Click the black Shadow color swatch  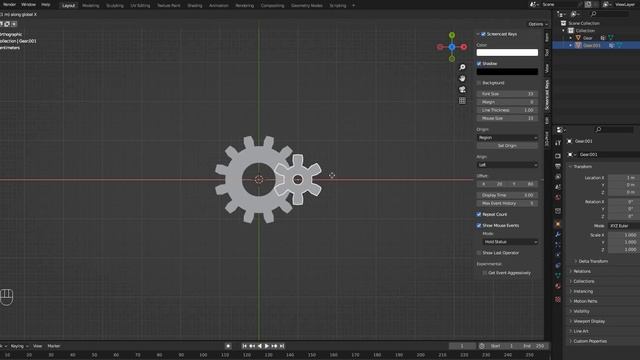507,71
